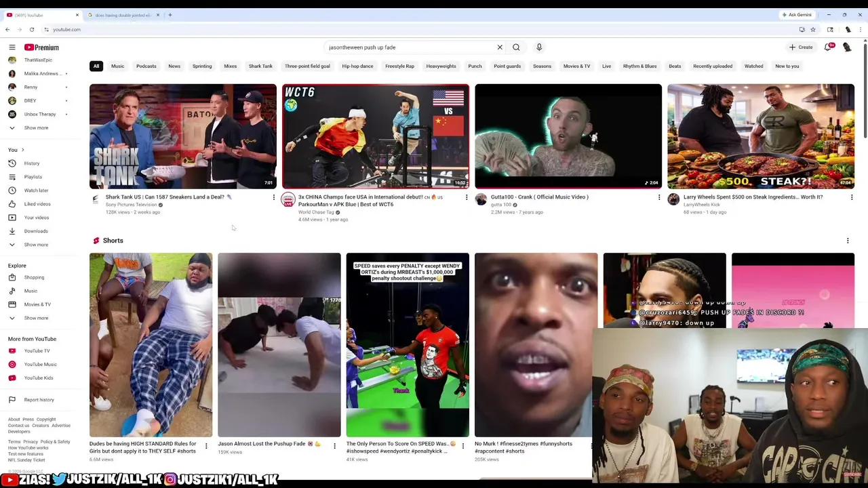Open the notifications bell
Screen dimensions: 868x488
click(x=829, y=47)
